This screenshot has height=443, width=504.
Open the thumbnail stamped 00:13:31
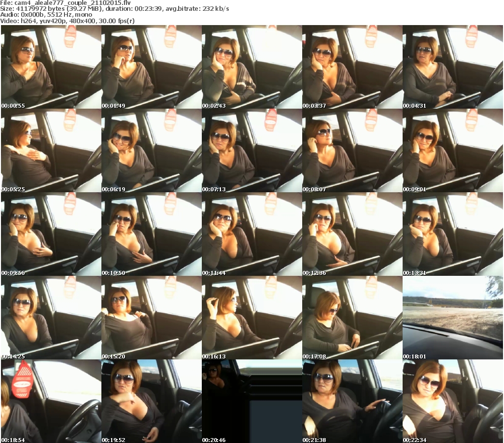tap(453, 234)
